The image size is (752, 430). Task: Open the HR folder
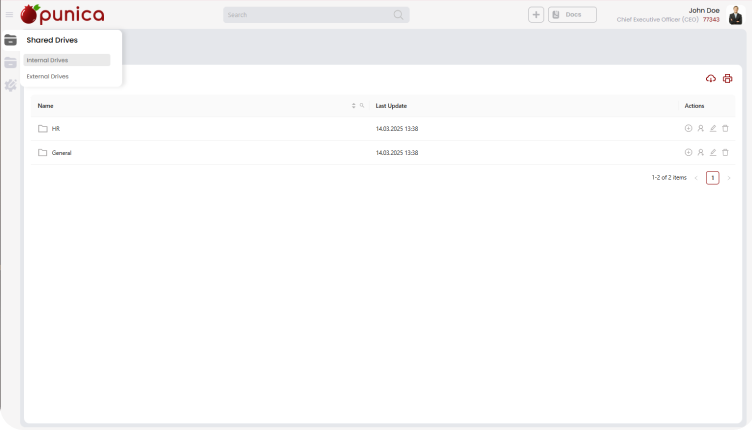point(56,129)
